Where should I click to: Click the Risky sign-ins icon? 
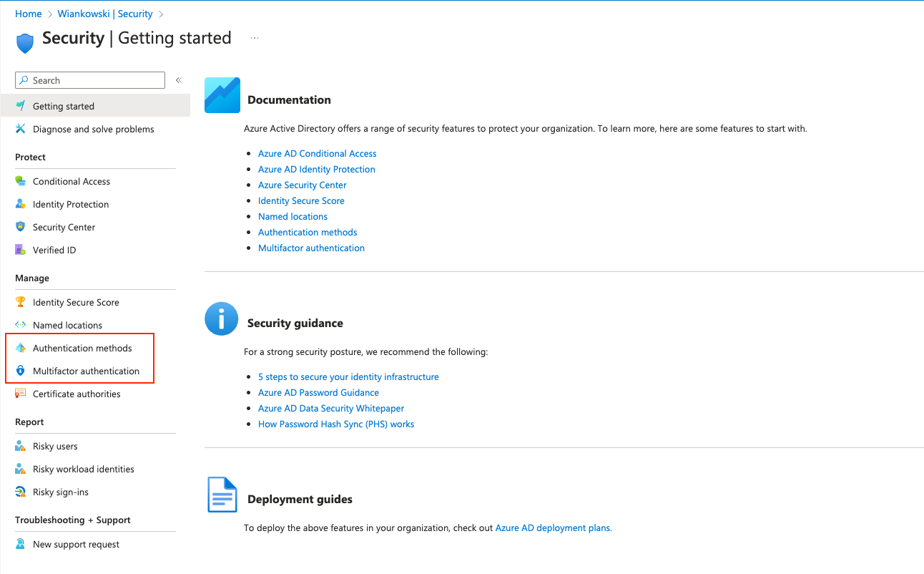pos(20,492)
